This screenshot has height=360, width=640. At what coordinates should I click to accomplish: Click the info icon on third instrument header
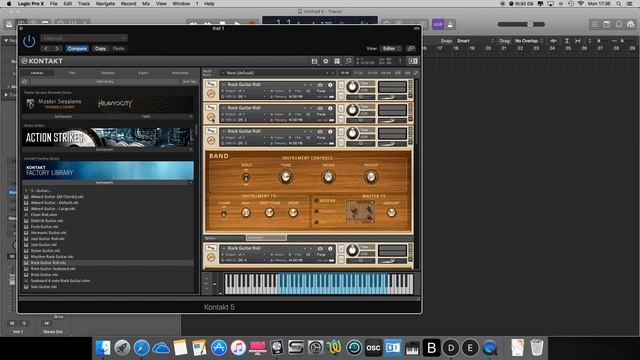tap(330, 131)
